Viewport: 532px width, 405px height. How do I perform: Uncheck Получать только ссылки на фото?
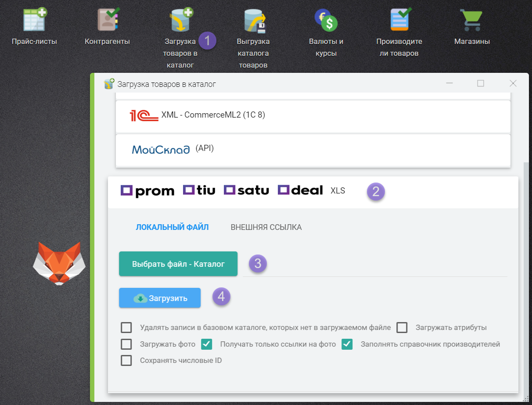207,344
